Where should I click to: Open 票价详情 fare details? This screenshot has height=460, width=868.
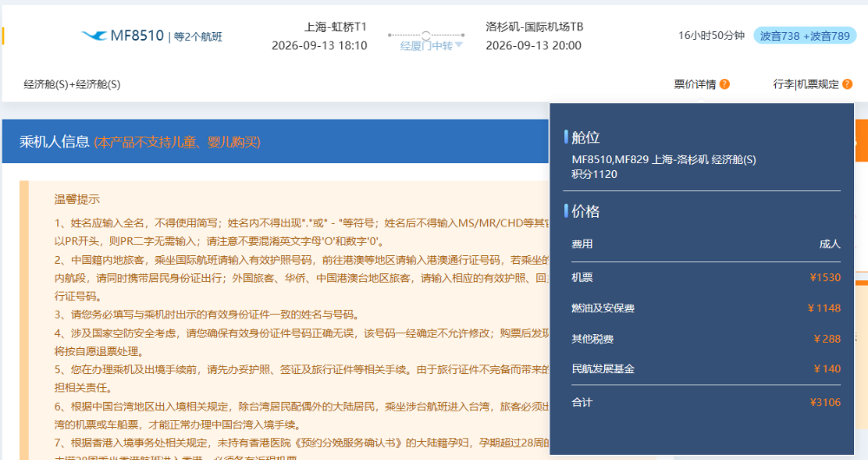click(694, 84)
